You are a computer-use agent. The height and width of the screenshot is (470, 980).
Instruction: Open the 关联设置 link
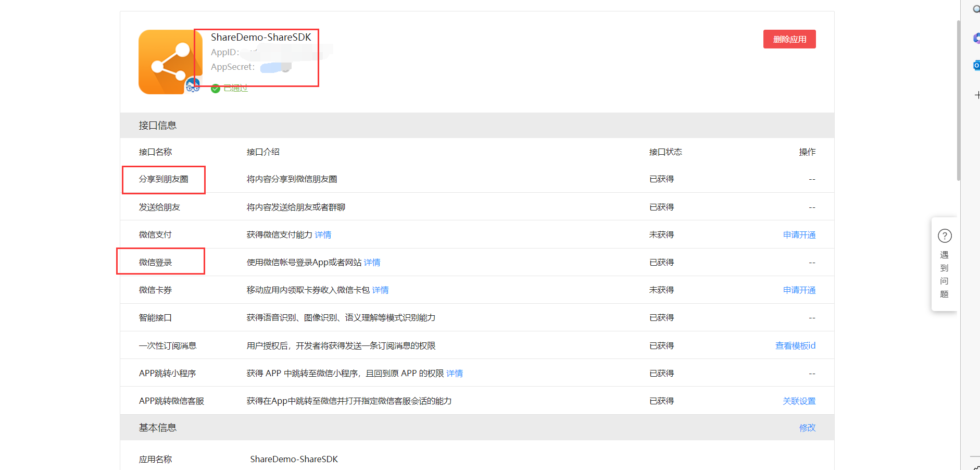coord(799,401)
